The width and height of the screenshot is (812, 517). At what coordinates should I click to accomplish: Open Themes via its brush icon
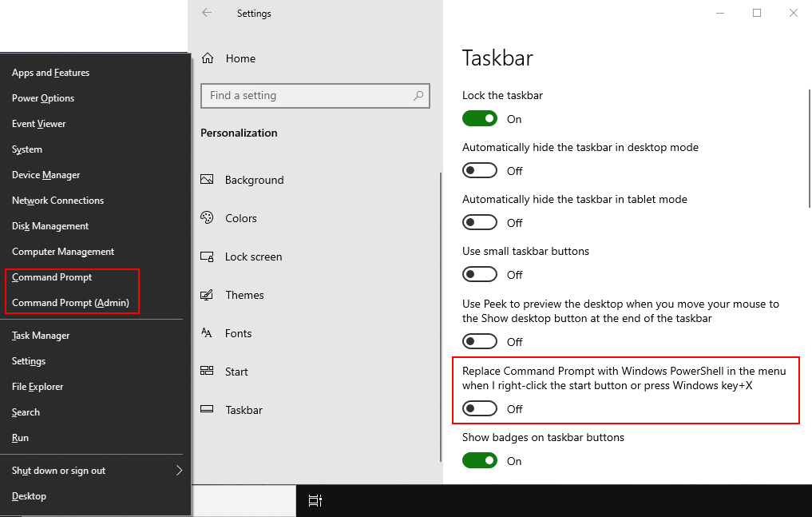tap(208, 295)
